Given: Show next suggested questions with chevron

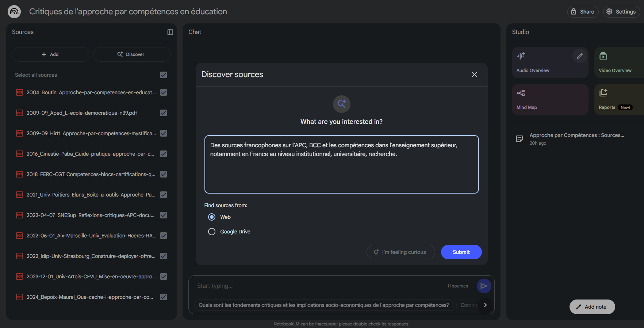Looking at the screenshot, I should pos(485,305).
